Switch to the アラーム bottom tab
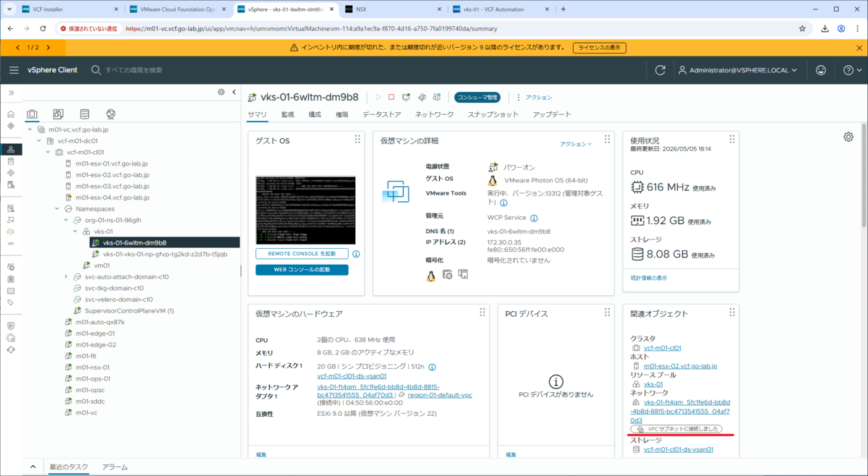This screenshot has width=868, height=476. tap(115, 467)
